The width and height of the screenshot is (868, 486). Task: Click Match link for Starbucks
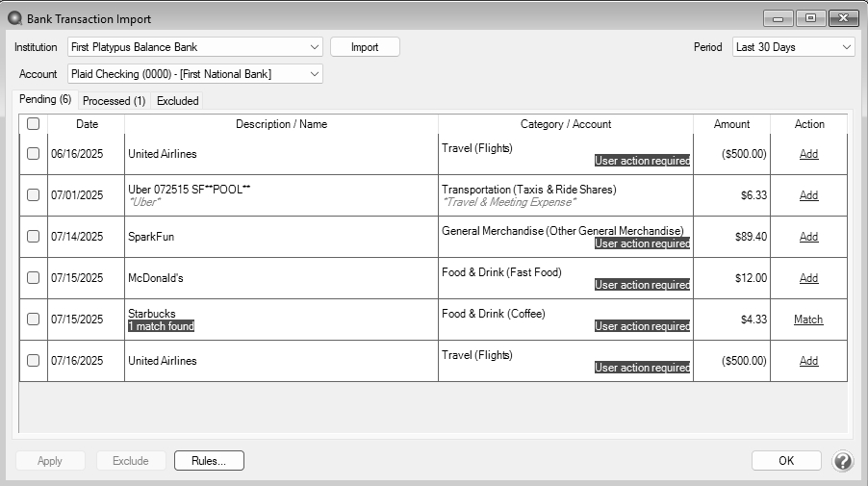(808, 320)
